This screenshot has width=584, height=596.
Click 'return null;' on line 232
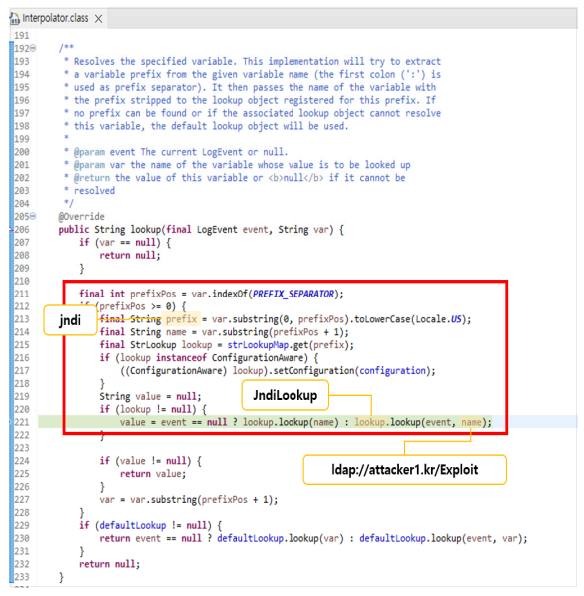(x=110, y=564)
